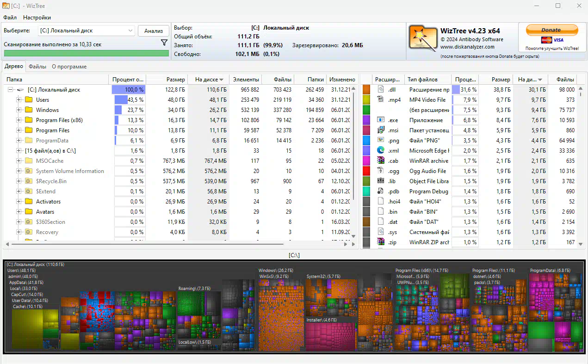
Task: Click the .exe application icon
Action: [381, 120]
